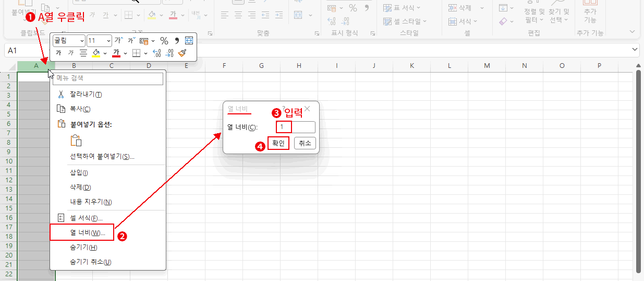Click the Cut scissors icon in context menu
Viewport: 644px width, 281px height.
[60, 95]
